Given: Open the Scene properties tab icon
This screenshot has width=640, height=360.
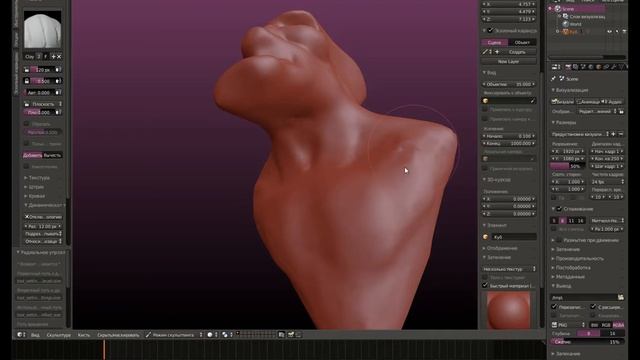Looking at the screenshot, I should [583, 67].
